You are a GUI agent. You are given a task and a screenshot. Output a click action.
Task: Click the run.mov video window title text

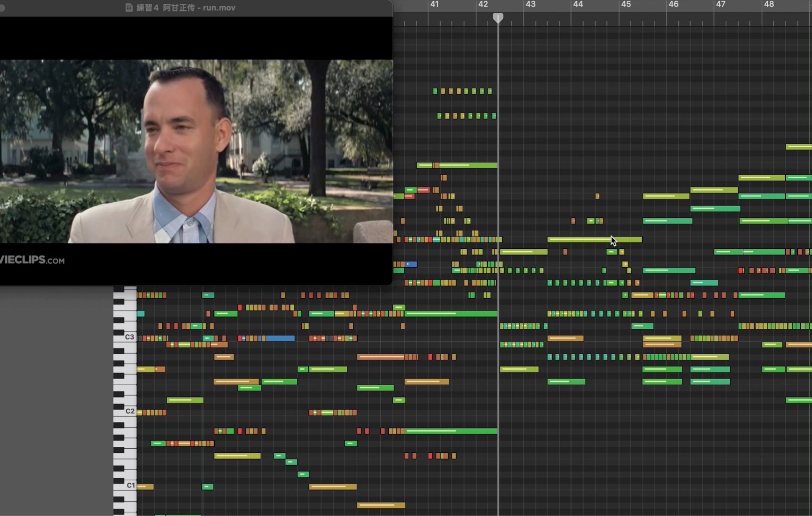pos(186,8)
